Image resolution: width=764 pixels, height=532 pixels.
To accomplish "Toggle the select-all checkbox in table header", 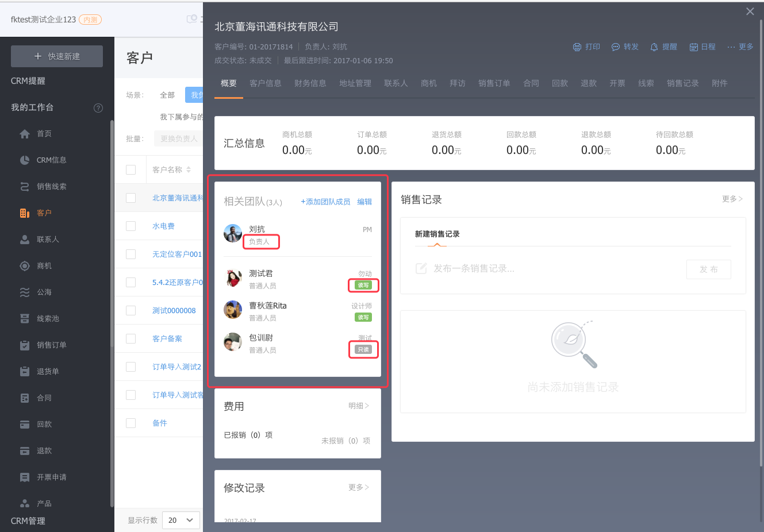I will 131,170.
